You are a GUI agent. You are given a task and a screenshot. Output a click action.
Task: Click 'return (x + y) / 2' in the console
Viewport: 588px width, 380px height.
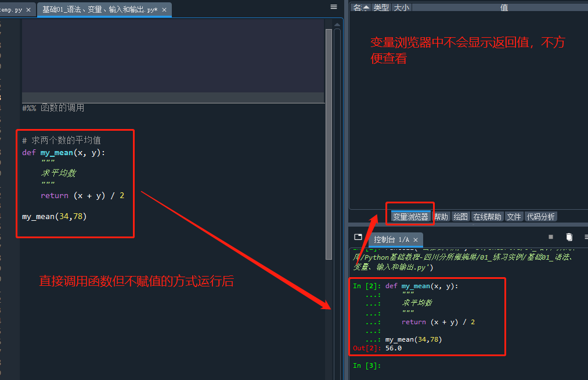(x=438, y=322)
